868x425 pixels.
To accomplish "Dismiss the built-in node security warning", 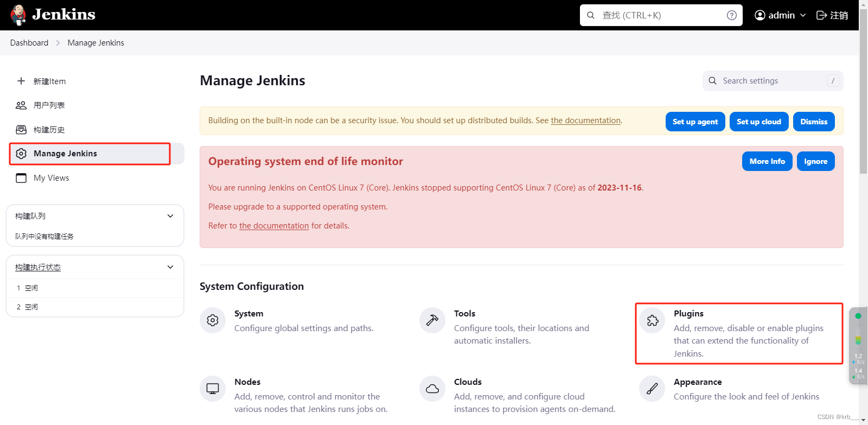I will (x=814, y=122).
